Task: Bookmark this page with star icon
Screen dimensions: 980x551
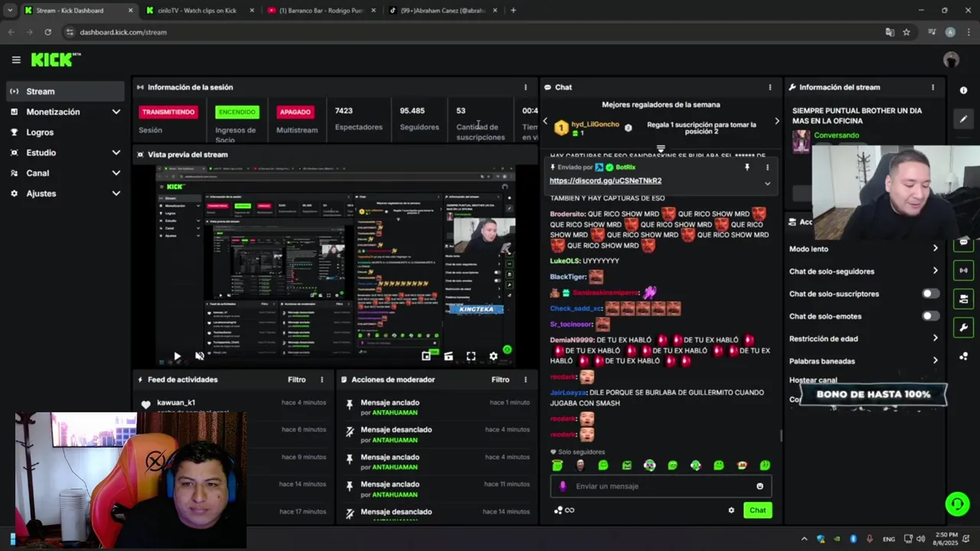Action: 906,32
